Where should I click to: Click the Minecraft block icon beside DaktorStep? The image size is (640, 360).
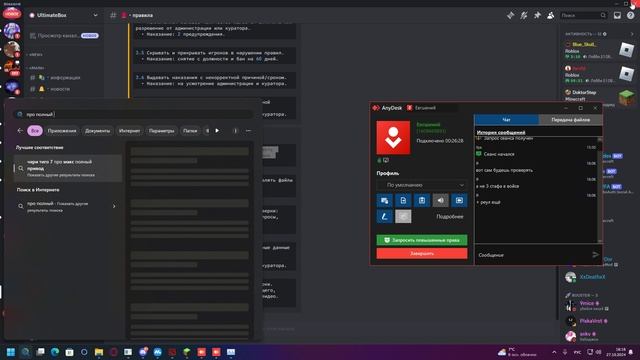627,98
